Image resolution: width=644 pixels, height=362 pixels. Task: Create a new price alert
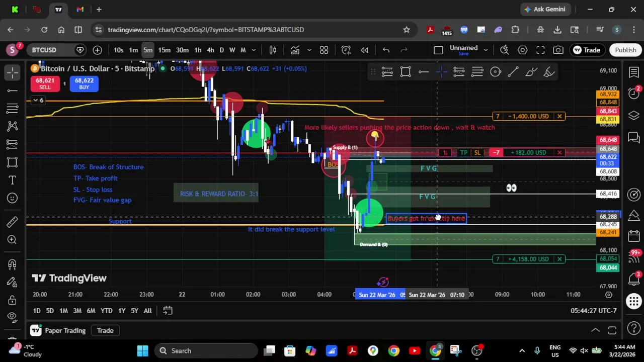point(346,50)
